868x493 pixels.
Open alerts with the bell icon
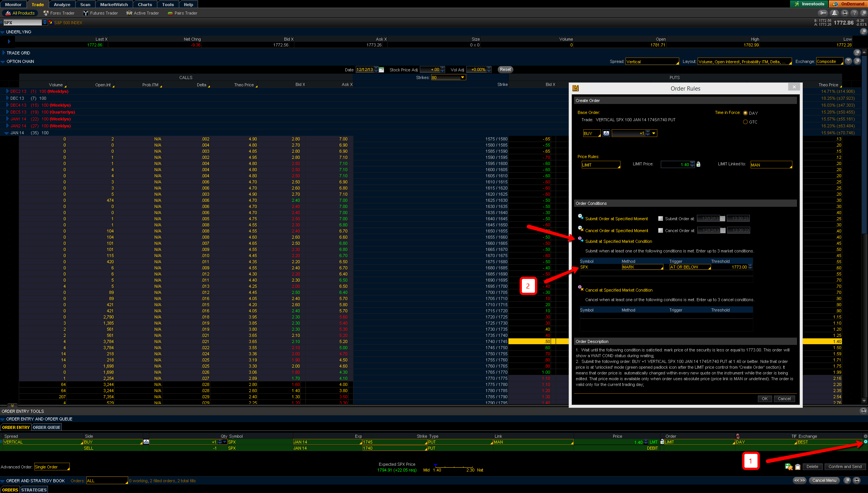pyautogui.click(x=835, y=13)
